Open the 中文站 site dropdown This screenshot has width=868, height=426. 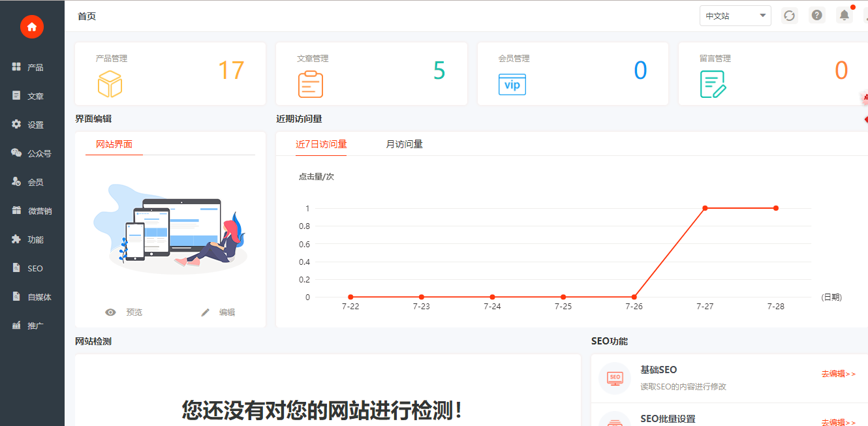pyautogui.click(x=736, y=16)
